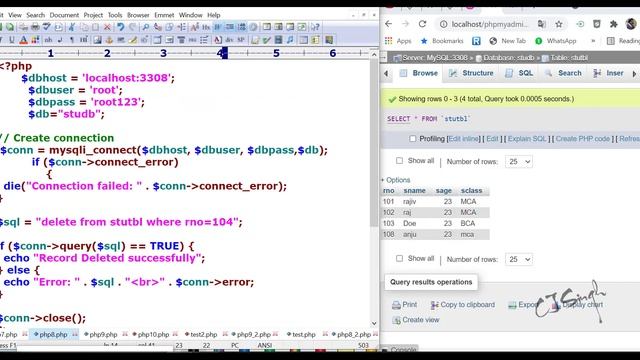Open the Document menu
Viewport: 640px width, 360px height.
(64, 15)
